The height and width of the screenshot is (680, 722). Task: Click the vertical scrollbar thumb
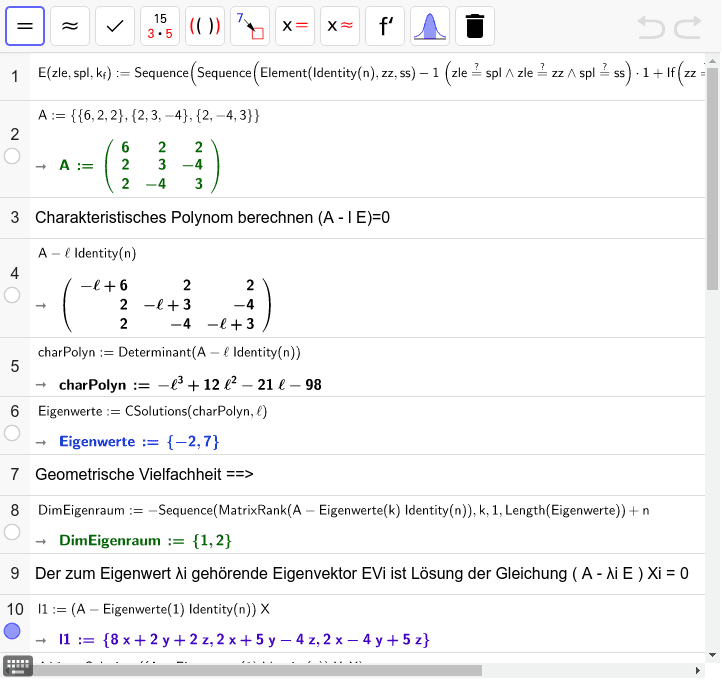[x=712, y=179]
